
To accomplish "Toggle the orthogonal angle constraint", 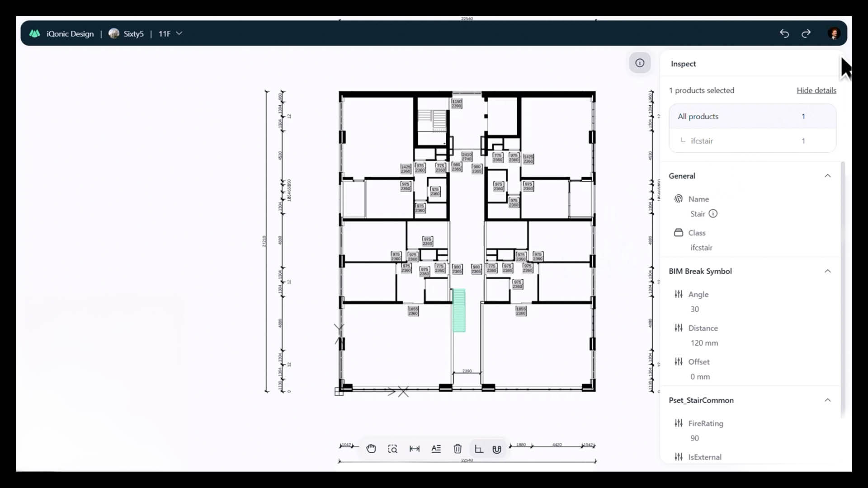I will coord(479,449).
